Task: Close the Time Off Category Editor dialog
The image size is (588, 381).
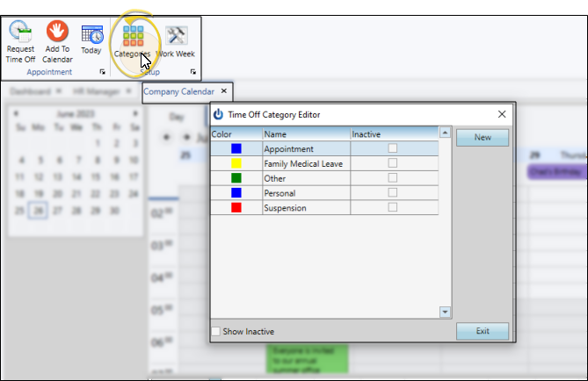Action: (502, 114)
